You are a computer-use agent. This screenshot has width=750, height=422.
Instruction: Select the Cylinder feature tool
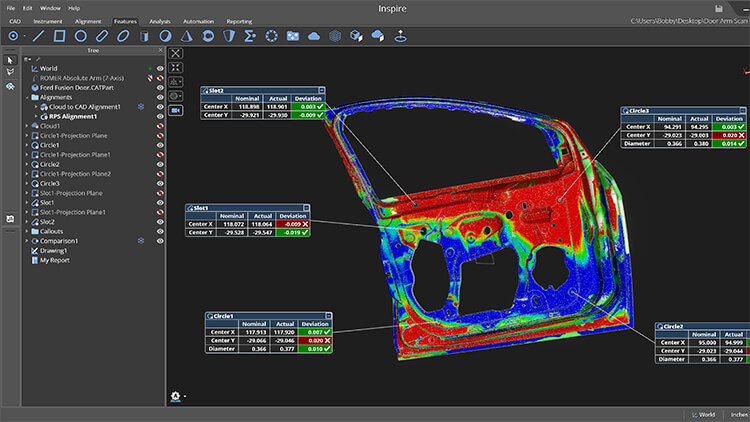coord(144,36)
